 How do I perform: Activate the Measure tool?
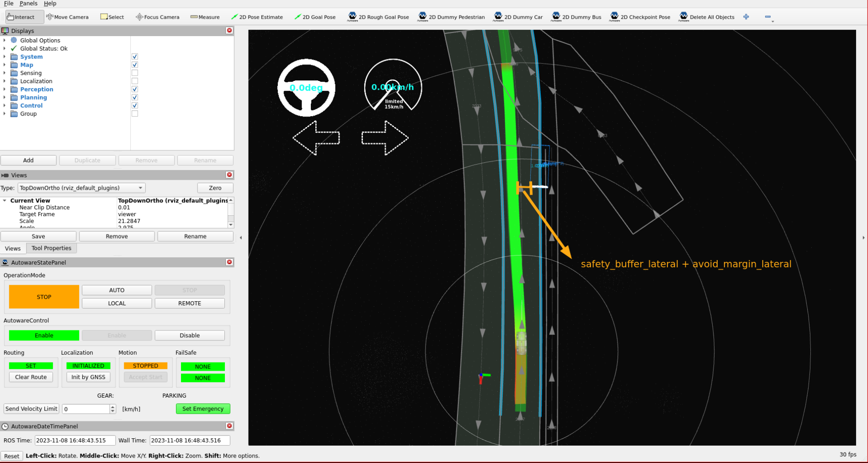click(205, 17)
